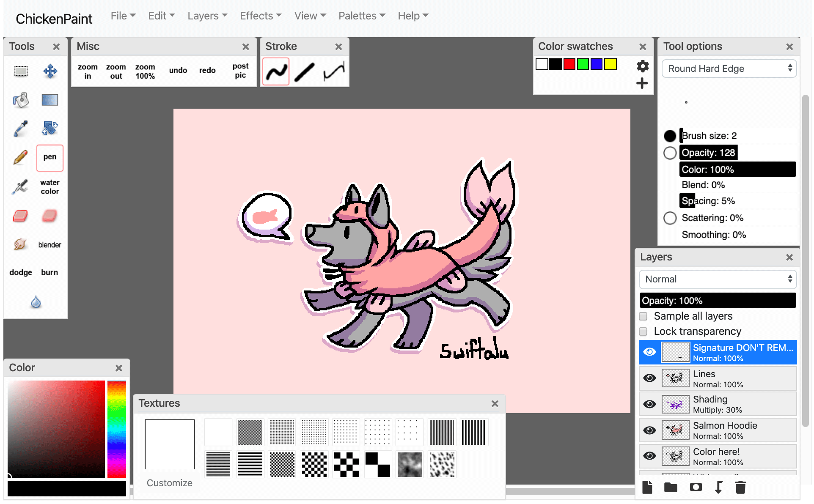814x504 pixels.
Task: Click the undo button
Action: click(178, 71)
